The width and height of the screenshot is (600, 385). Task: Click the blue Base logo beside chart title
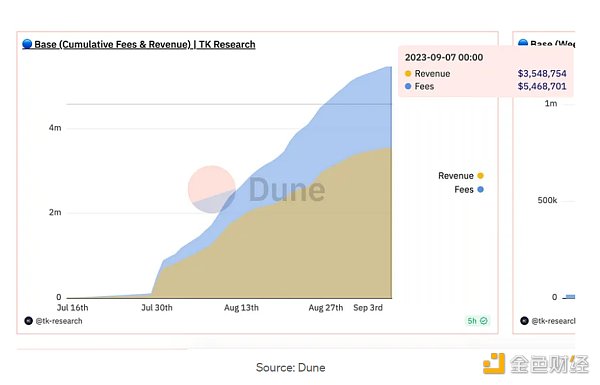click(27, 44)
